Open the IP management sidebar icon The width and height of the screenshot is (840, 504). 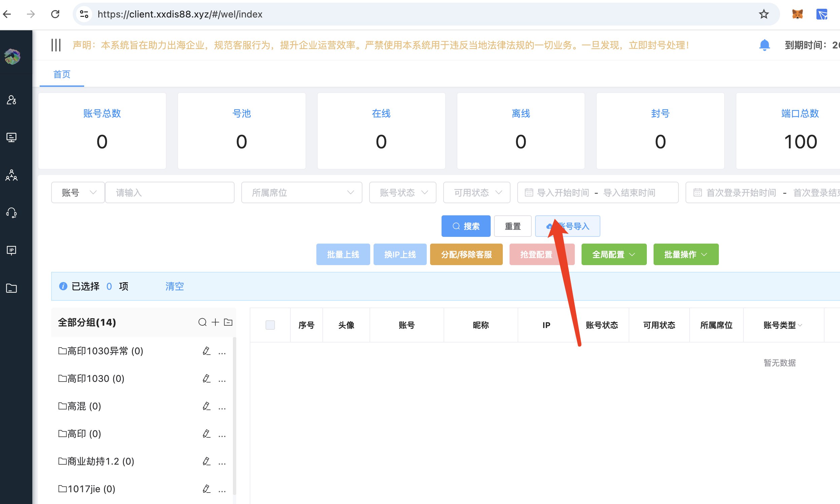11,251
